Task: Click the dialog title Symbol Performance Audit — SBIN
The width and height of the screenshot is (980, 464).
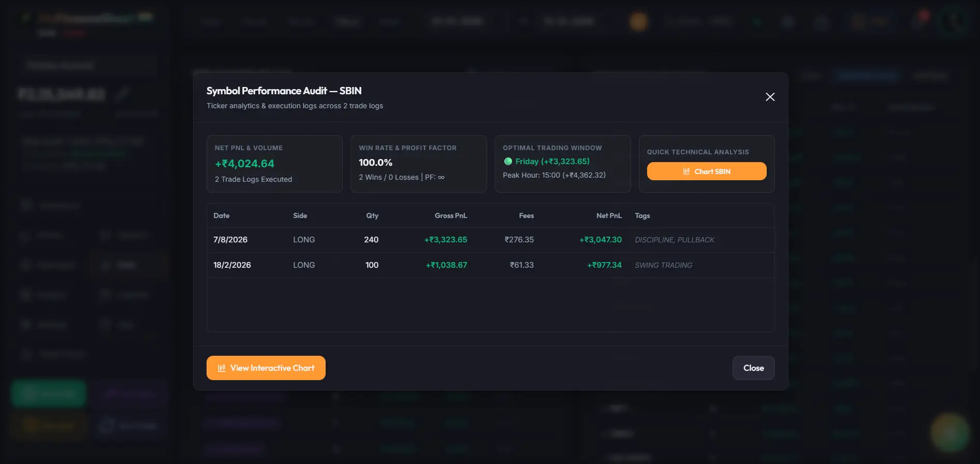Action: coord(284,91)
